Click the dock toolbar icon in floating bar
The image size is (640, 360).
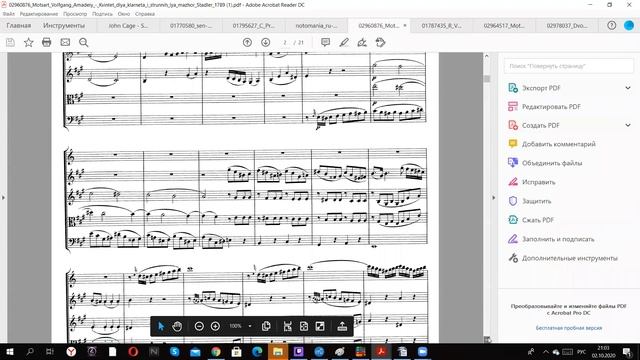pos(342,326)
